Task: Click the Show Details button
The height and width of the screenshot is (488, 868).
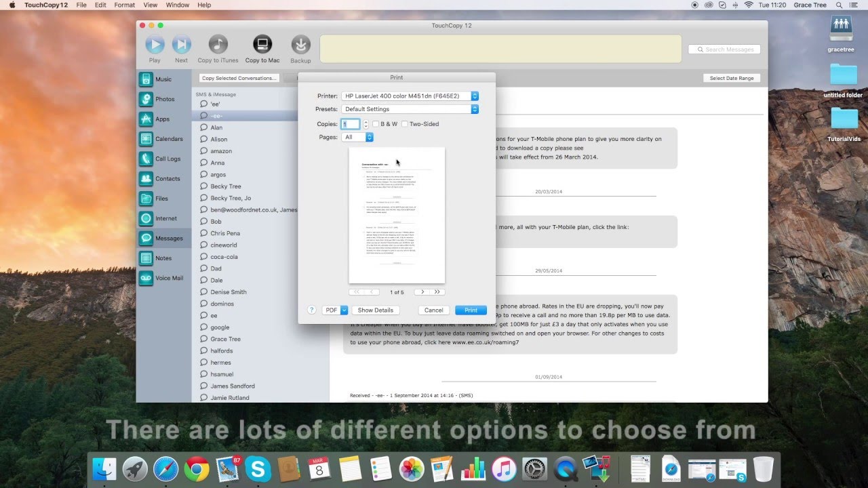Action: click(376, 310)
